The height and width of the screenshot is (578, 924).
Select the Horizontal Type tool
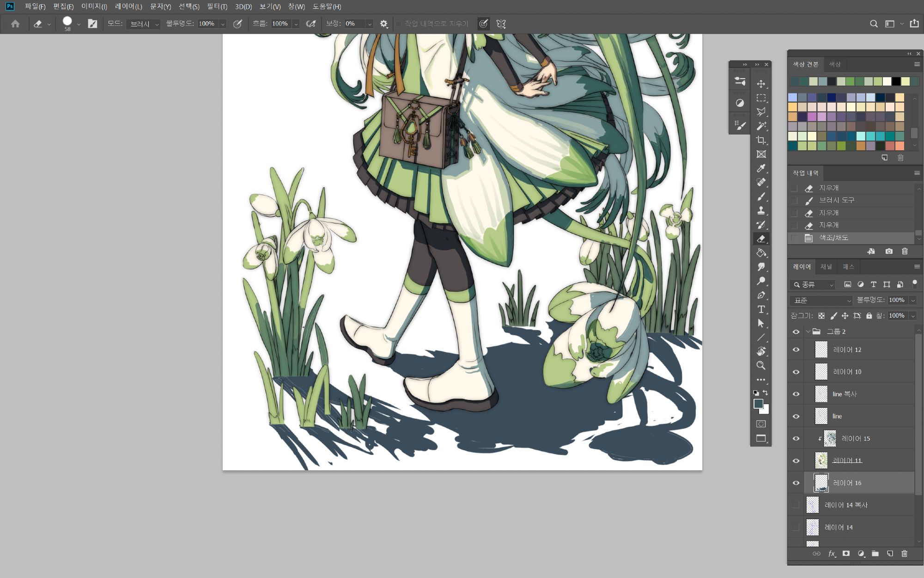click(x=761, y=309)
